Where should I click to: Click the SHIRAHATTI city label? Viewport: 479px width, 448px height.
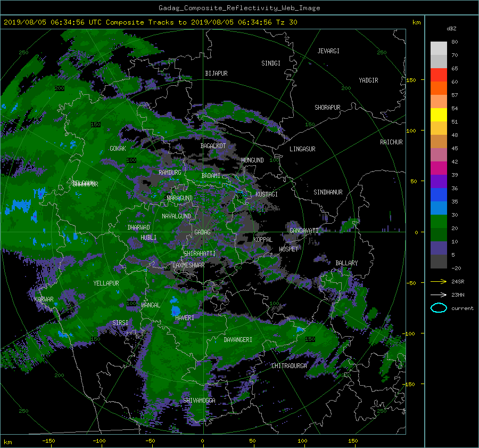coord(199,254)
